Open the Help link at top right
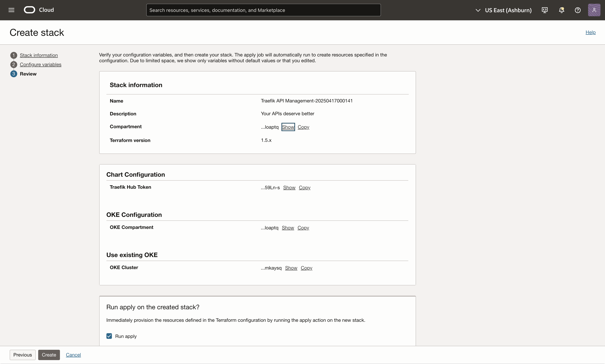This screenshot has height=364, width=605. pos(590,32)
